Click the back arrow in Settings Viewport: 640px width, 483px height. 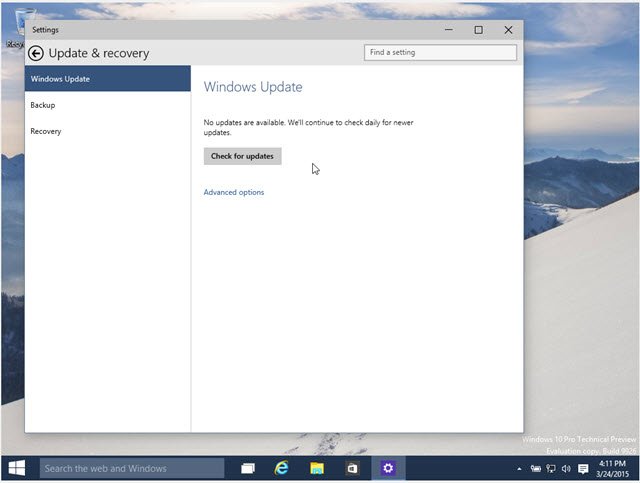(36, 53)
